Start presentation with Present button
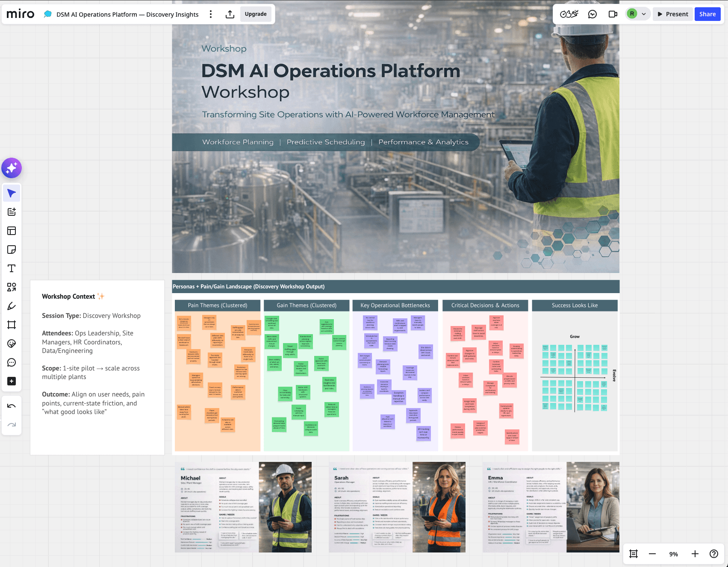The image size is (728, 567). (673, 14)
